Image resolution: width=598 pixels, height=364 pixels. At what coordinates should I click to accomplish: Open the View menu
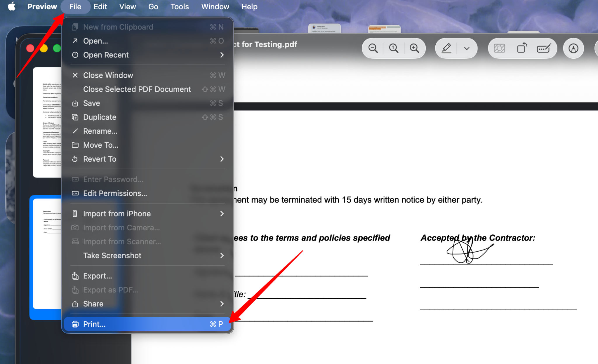[127, 6]
